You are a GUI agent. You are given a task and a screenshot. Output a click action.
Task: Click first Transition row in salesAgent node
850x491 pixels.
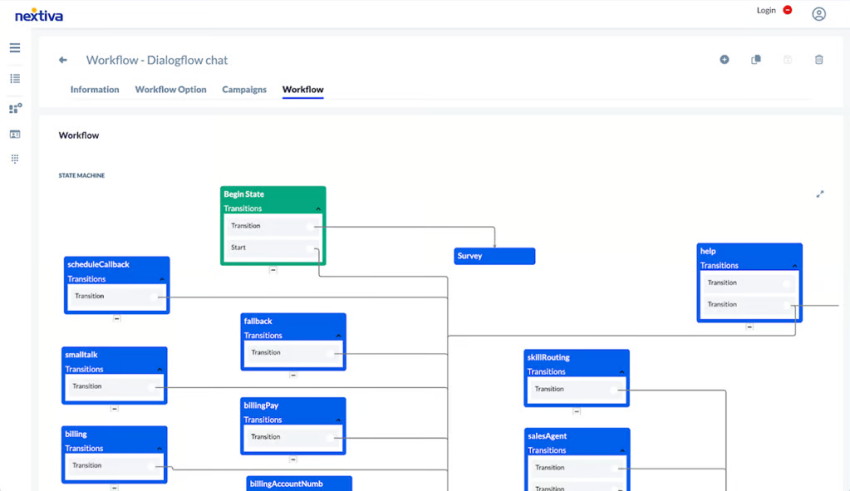(577, 468)
